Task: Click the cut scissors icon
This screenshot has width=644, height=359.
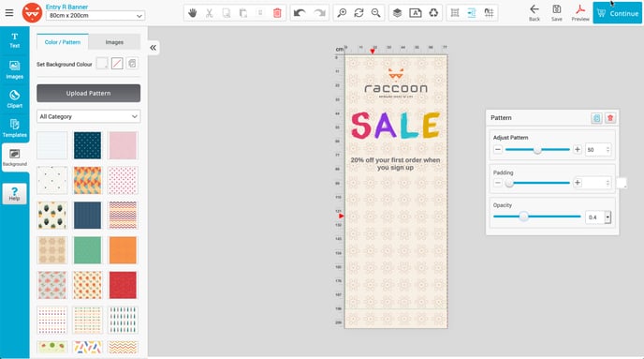Action: pyautogui.click(x=209, y=13)
